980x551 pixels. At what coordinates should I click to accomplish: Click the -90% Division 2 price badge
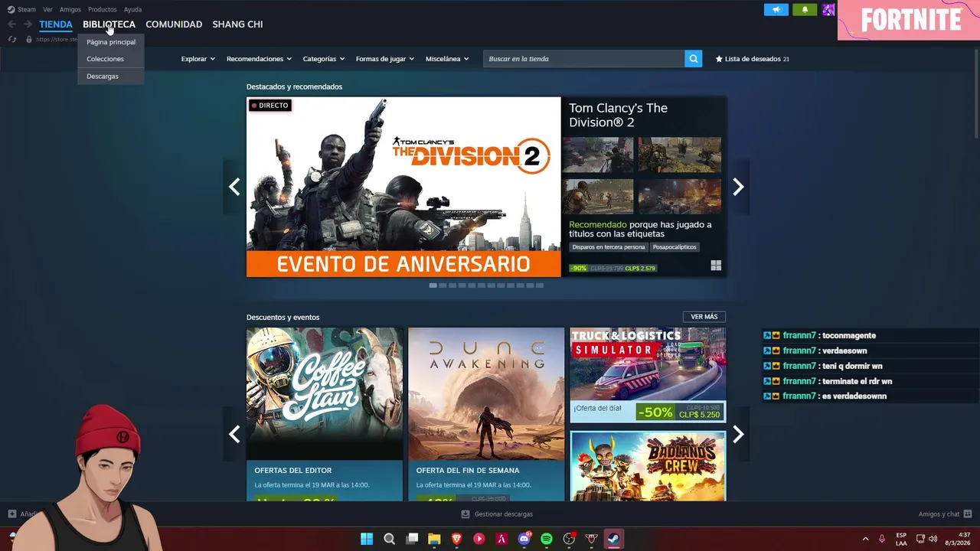pyautogui.click(x=578, y=269)
